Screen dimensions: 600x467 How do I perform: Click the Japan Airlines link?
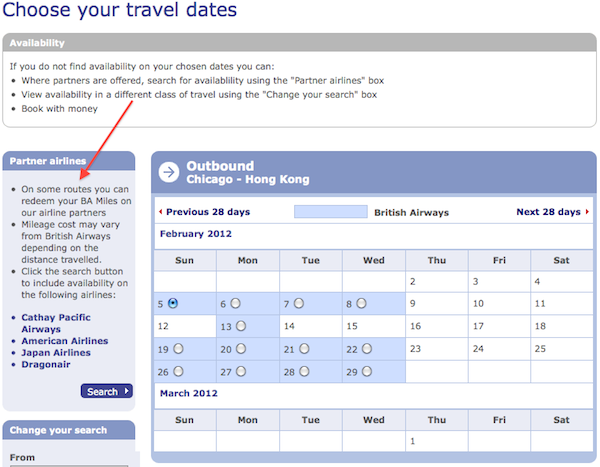click(x=56, y=353)
